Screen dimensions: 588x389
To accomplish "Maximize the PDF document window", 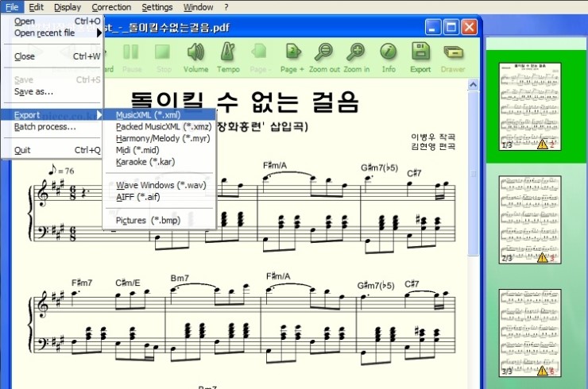I will [x=451, y=27].
